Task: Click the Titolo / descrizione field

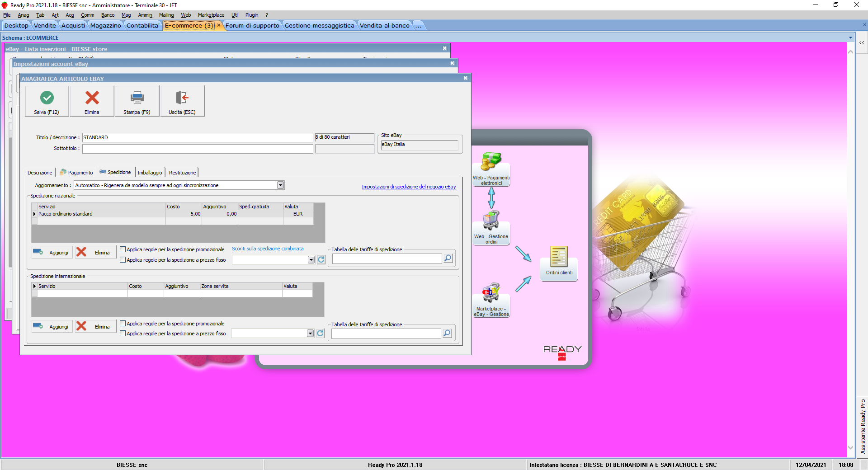Action: coord(198,137)
